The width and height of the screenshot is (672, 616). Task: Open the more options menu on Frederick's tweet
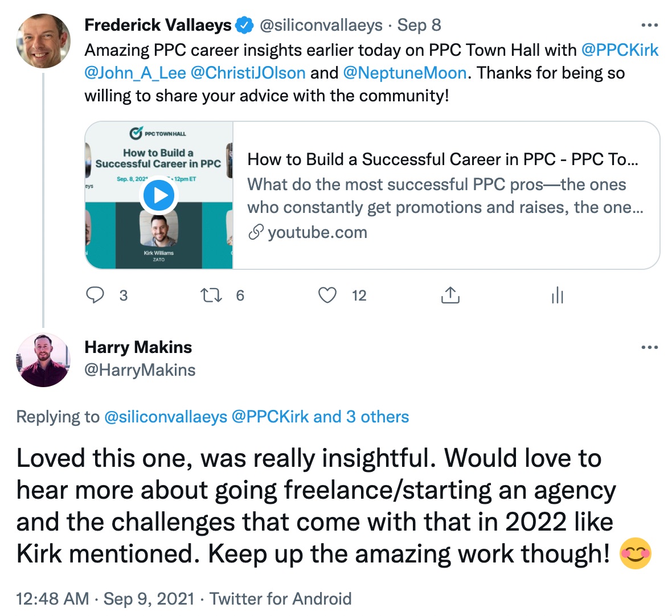point(649,24)
